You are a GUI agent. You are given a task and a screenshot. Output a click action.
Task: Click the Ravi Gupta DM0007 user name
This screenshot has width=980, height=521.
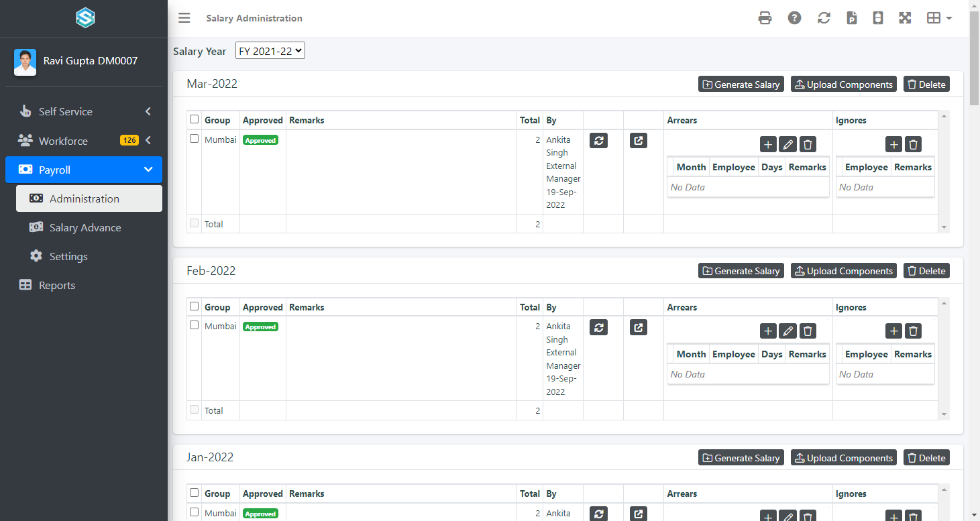click(91, 60)
